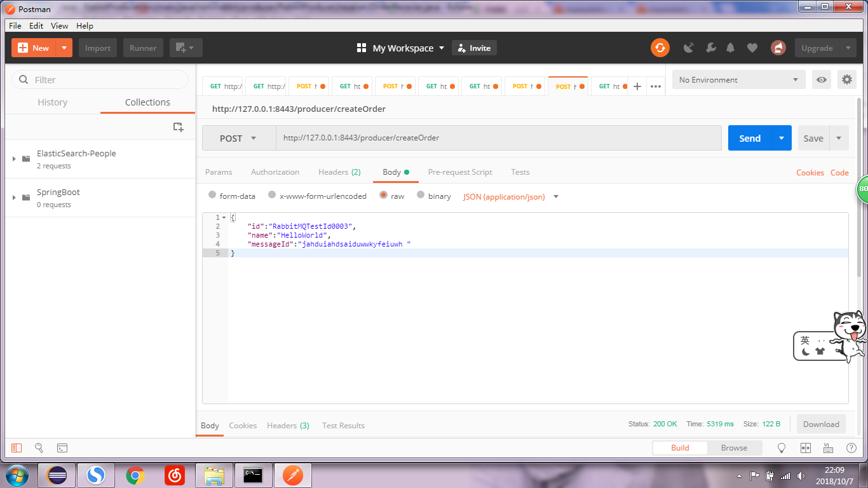
Task: Open the notifications bell icon
Action: (731, 48)
